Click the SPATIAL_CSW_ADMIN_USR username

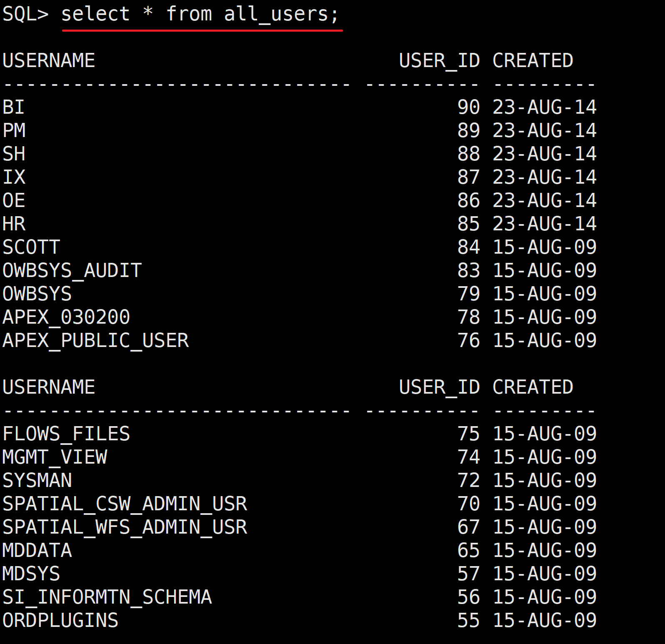coord(125,504)
